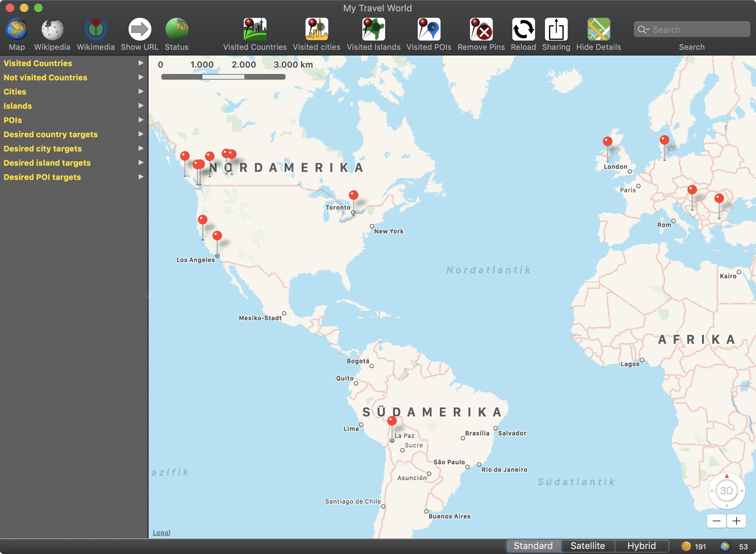Expand Desired city targets arrow
Image resolution: width=756 pixels, height=554 pixels.
(x=141, y=148)
